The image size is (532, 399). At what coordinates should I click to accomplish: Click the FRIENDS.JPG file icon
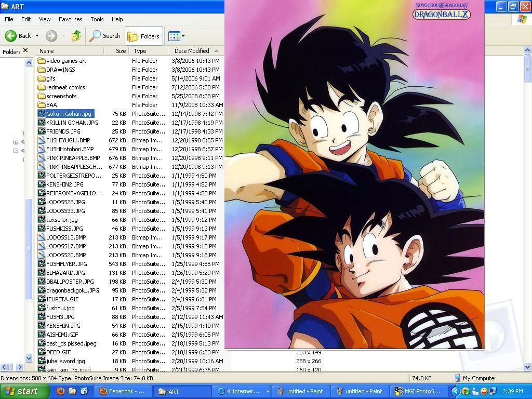pyautogui.click(x=42, y=131)
